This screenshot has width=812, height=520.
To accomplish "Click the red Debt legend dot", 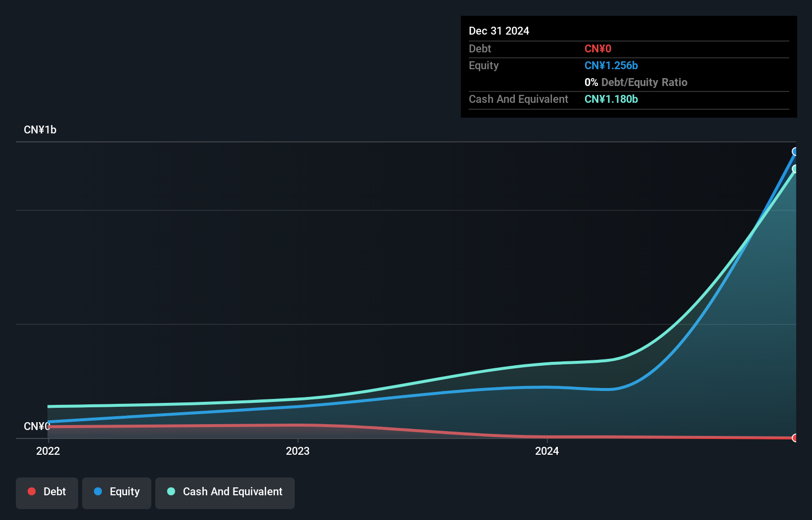I will [x=32, y=491].
